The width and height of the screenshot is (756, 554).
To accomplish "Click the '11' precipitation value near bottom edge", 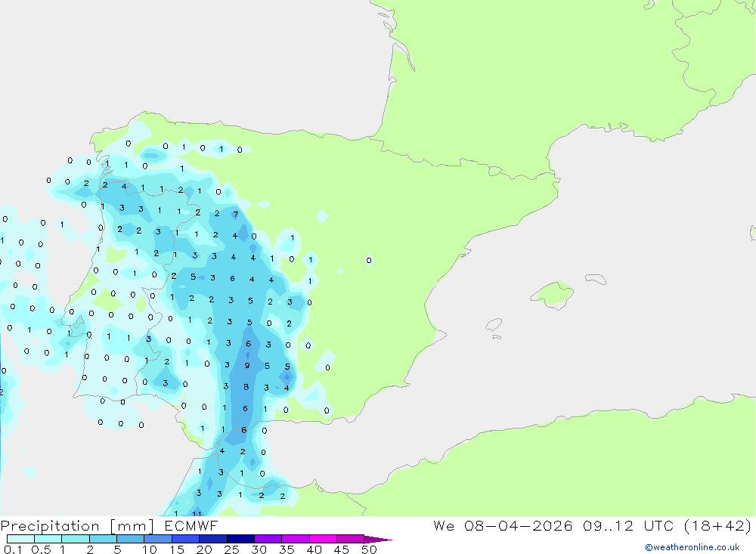I will click(197, 513).
